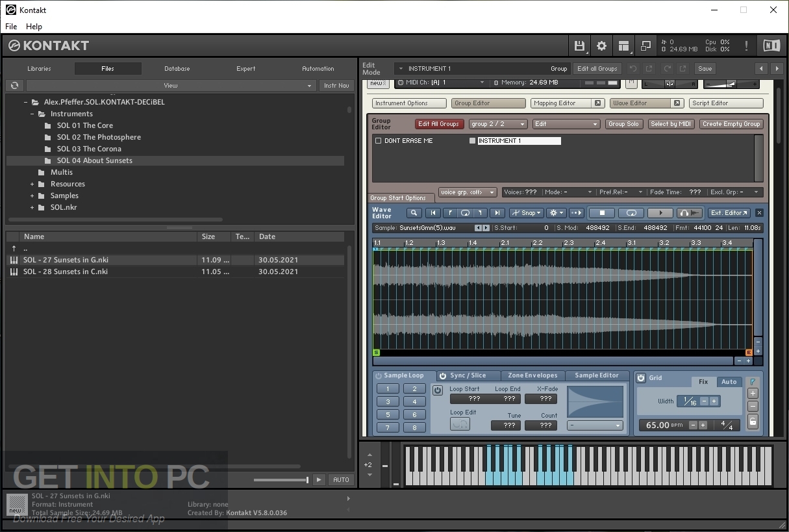Open the File menu
Screen dimensions: 789x532
click(11, 27)
